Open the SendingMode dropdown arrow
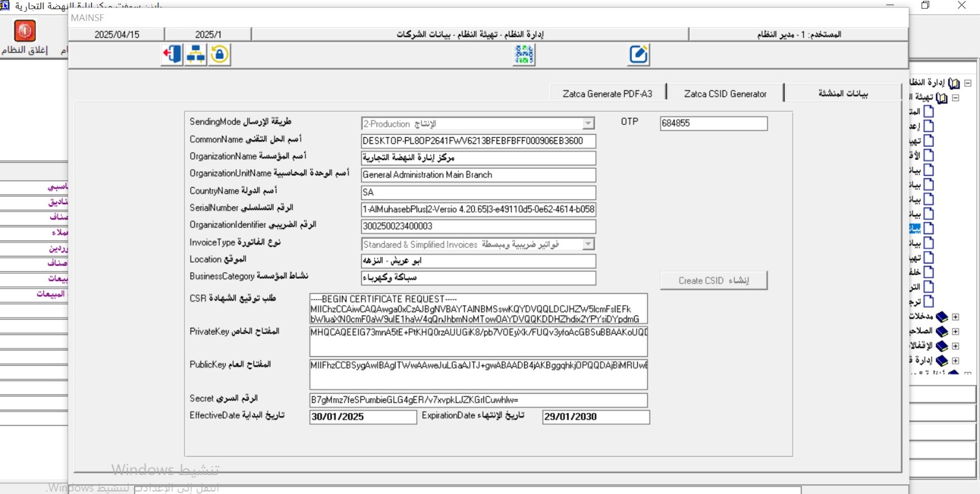The height and width of the screenshot is (494, 980). [x=588, y=124]
